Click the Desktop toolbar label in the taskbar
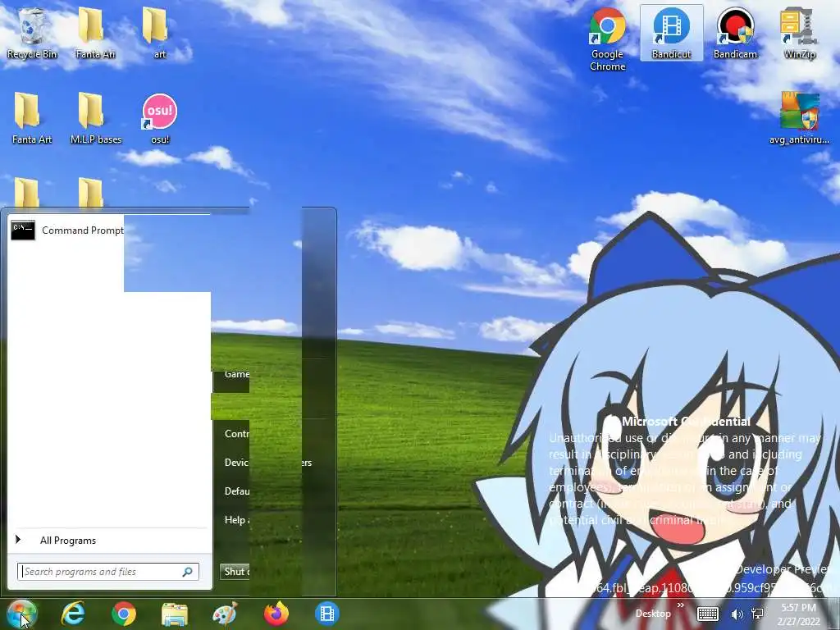The width and height of the screenshot is (840, 630). point(653,614)
